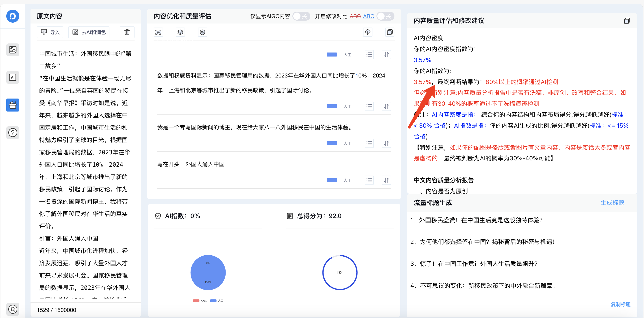The width and height of the screenshot is (644, 318).
Task: Click into the original text content area
Action: [x=85, y=172]
